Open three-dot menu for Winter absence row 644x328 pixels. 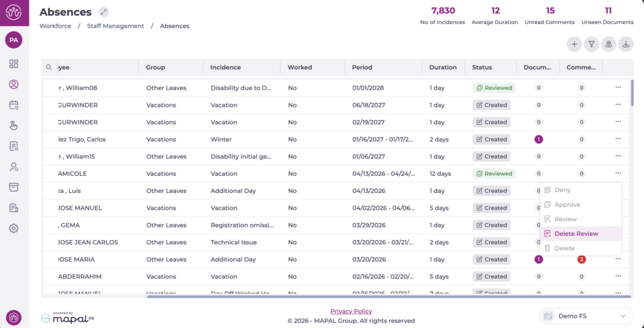[618, 139]
